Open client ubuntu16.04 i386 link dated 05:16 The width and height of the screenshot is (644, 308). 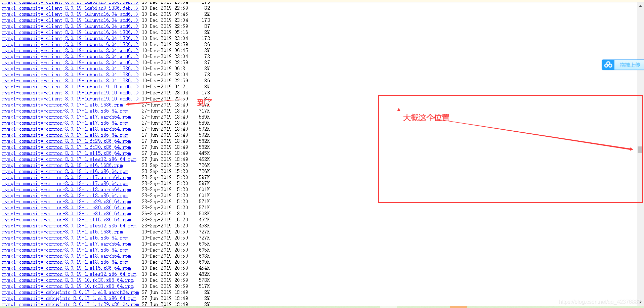click(71, 32)
